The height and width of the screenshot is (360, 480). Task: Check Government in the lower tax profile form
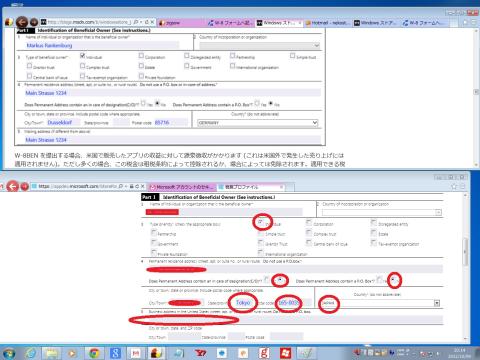[154, 243]
